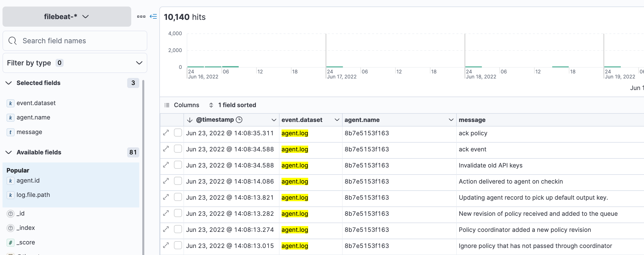Open the event.dataset column menu
The image size is (644, 255).
point(337,120)
